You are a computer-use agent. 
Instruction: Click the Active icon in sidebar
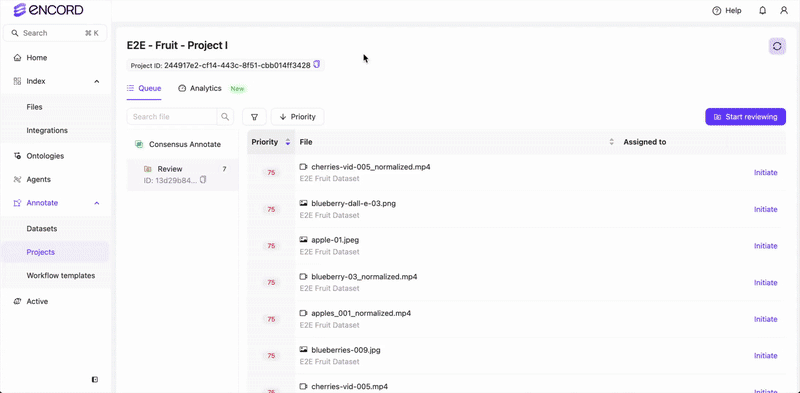coord(17,301)
